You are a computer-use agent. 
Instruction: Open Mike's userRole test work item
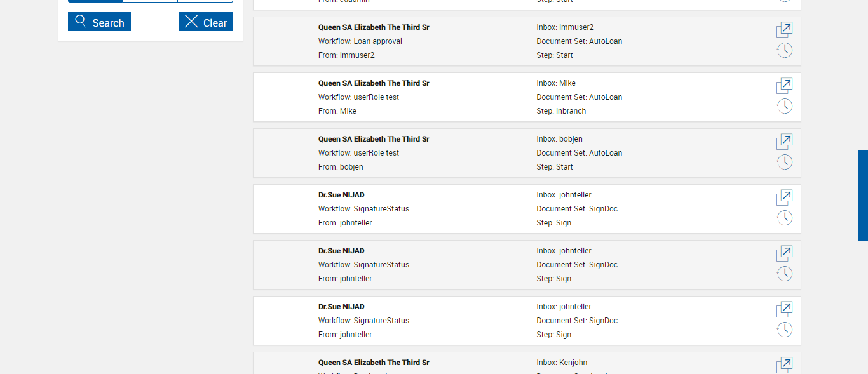coord(784,86)
